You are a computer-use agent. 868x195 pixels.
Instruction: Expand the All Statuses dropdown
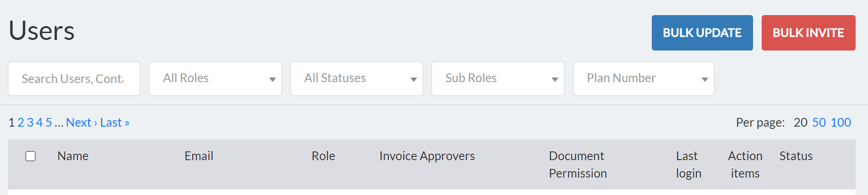356,79
